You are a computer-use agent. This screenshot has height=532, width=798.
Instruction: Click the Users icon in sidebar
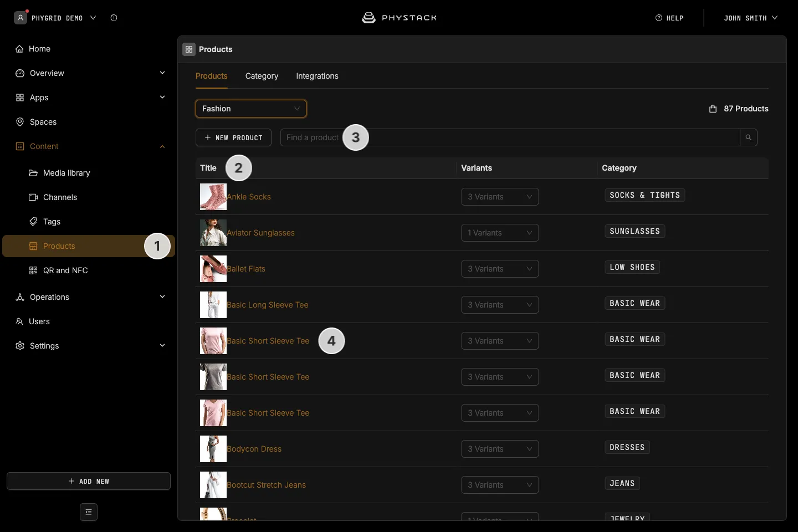19,321
